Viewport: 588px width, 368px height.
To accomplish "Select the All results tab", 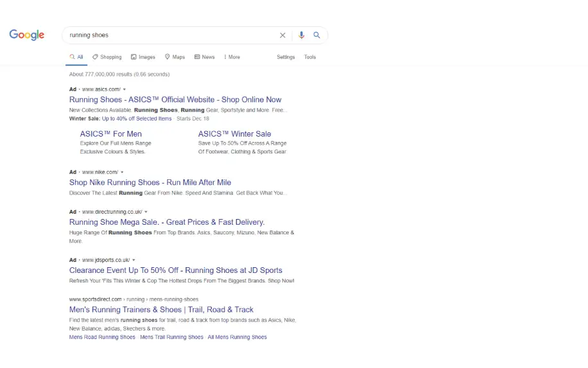I will (76, 57).
